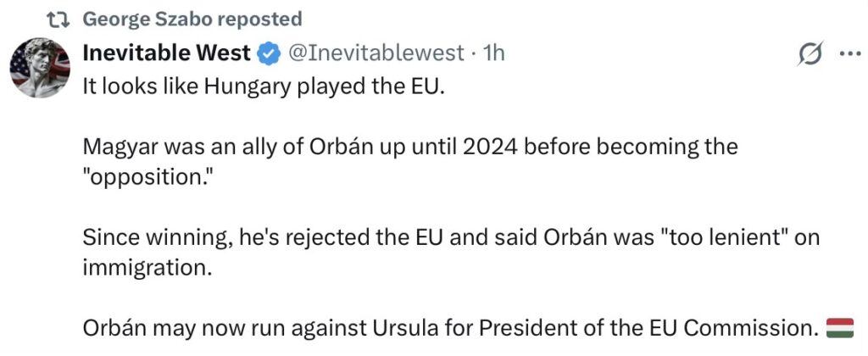Click the line "It looks like Hungary played the EU."
This screenshot has width=868, height=356.
pos(263,88)
